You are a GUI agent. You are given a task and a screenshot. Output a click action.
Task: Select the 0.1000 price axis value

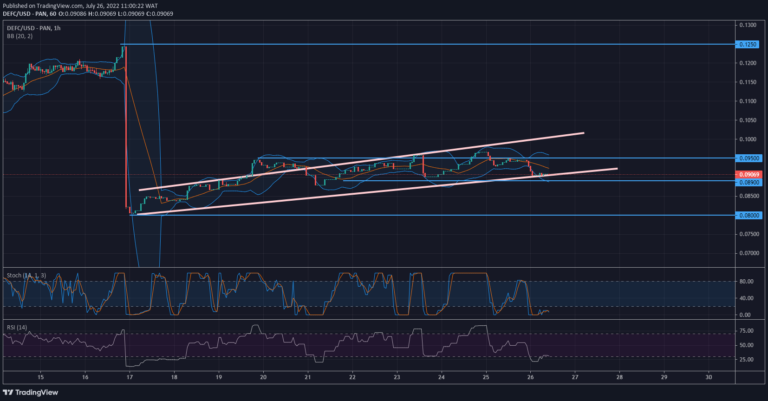click(747, 140)
